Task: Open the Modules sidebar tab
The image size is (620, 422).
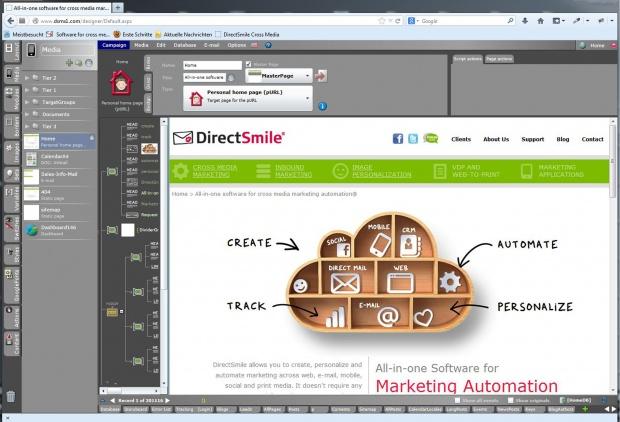Action: pos(11,98)
